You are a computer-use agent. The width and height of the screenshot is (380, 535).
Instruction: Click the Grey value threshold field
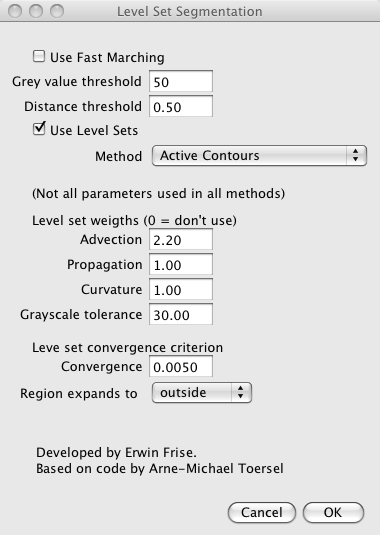tap(181, 82)
